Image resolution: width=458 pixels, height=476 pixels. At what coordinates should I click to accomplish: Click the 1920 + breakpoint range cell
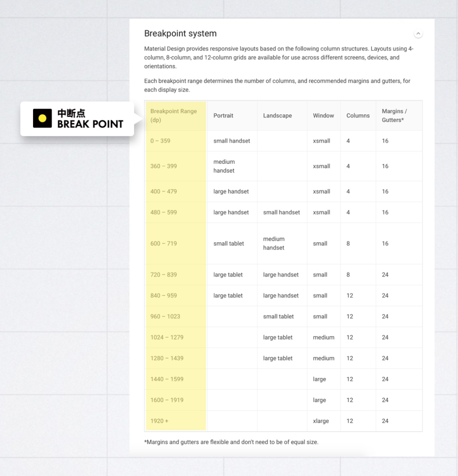[159, 421]
